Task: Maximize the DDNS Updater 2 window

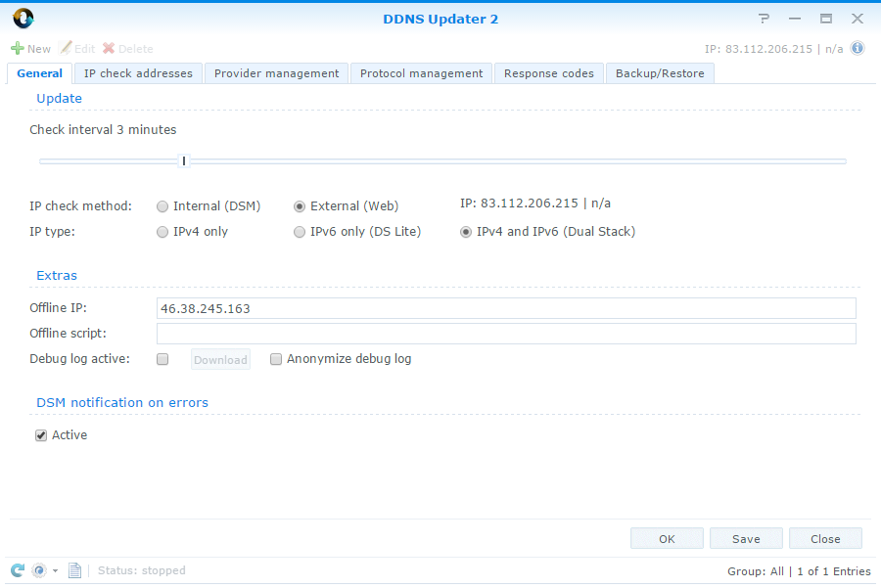Action: click(x=826, y=19)
